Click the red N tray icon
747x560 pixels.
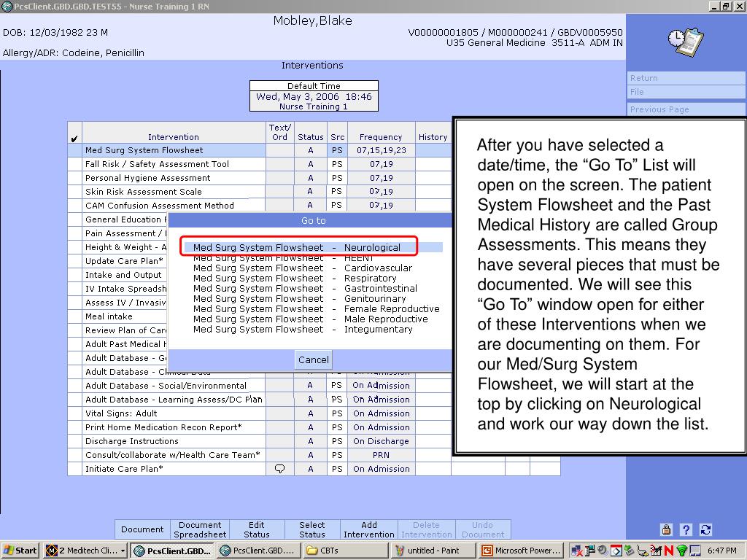(669, 551)
